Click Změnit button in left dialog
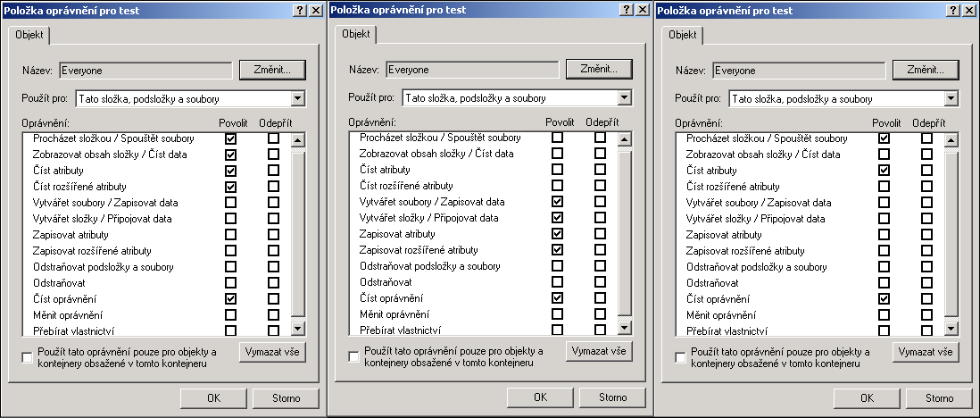The width and height of the screenshot is (980, 418). click(272, 70)
